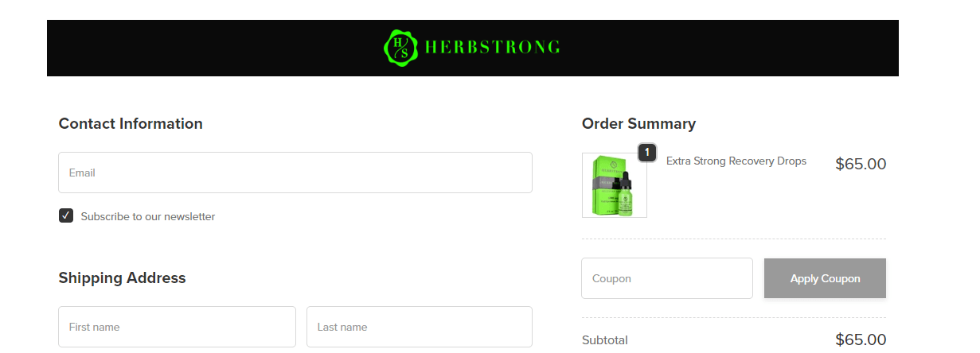Click the Herbstrong HS seal logo icon
The image size is (980, 353).
401,48
